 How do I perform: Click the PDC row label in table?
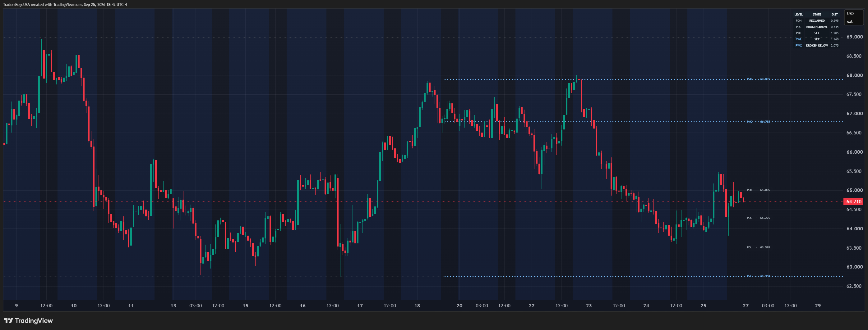click(799, 27)
